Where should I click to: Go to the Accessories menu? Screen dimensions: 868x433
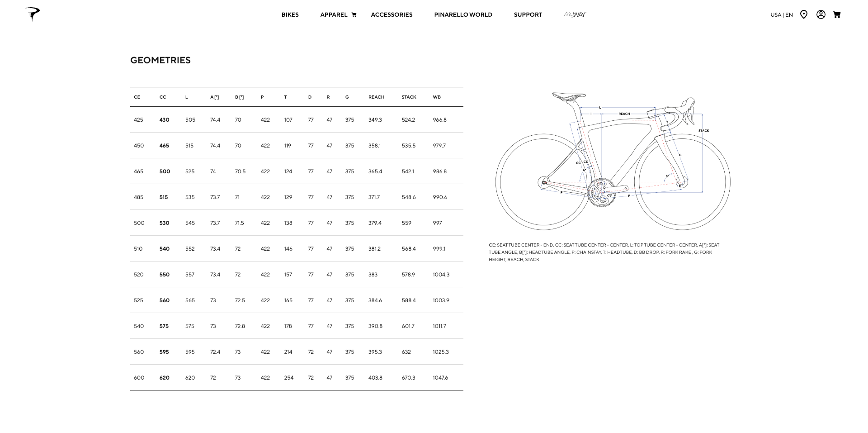click(392, 15)
